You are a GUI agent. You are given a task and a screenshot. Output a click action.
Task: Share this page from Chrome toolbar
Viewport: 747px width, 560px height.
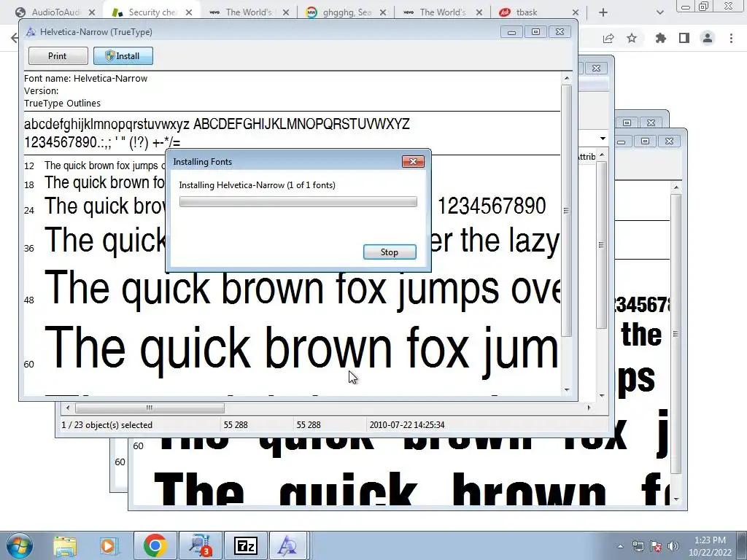pyautogui.click(x=608, y=38)
